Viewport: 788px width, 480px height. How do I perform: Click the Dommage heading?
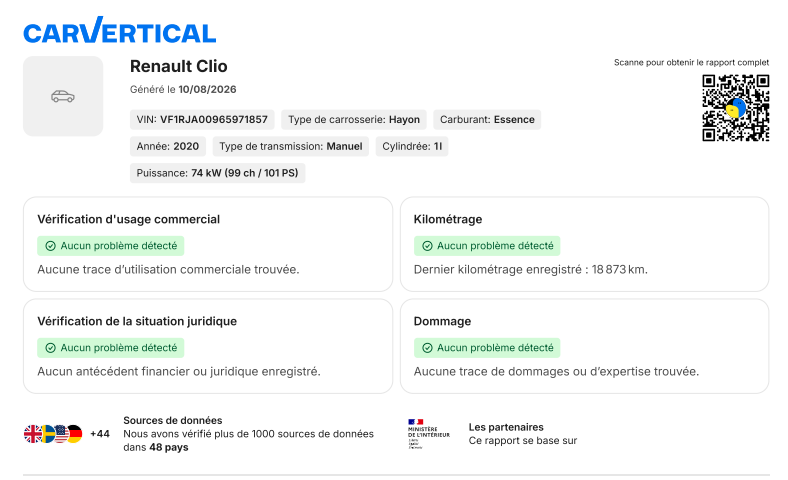click(442, 321)
